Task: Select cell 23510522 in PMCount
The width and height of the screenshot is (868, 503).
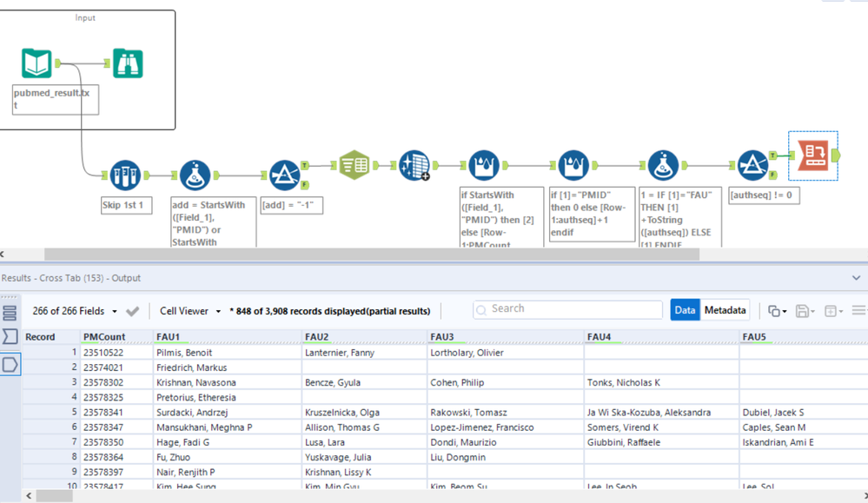Action: click(116, 353)
